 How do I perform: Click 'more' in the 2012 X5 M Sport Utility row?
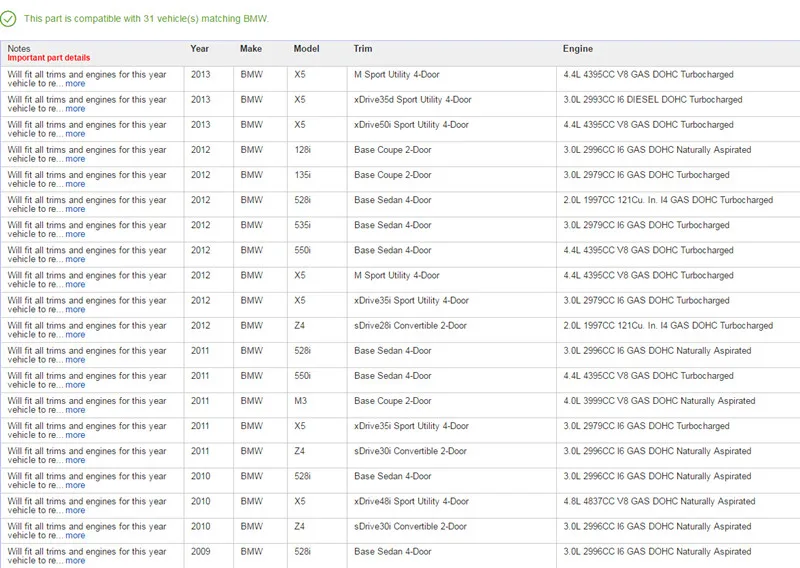75,284
